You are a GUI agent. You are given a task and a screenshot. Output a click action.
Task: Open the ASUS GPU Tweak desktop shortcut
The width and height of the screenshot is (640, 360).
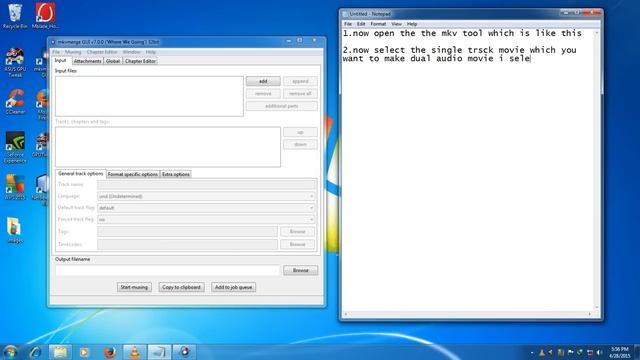click(15, 62)
